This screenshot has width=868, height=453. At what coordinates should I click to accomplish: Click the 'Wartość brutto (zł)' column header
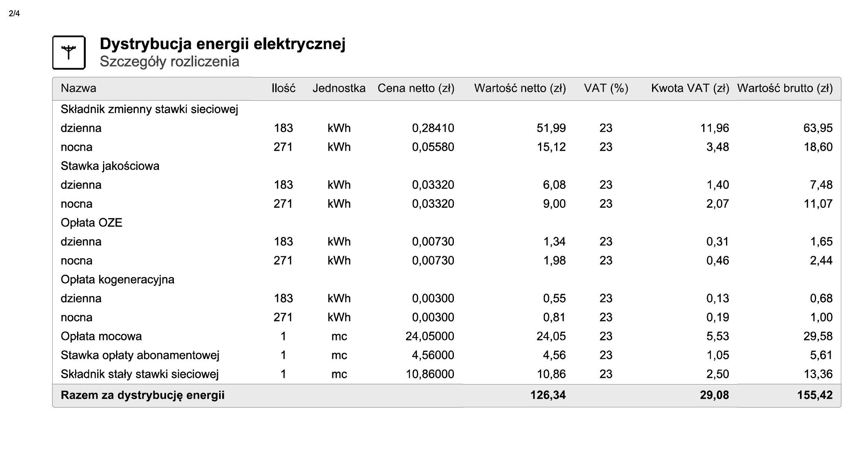[x=785, y=88]
